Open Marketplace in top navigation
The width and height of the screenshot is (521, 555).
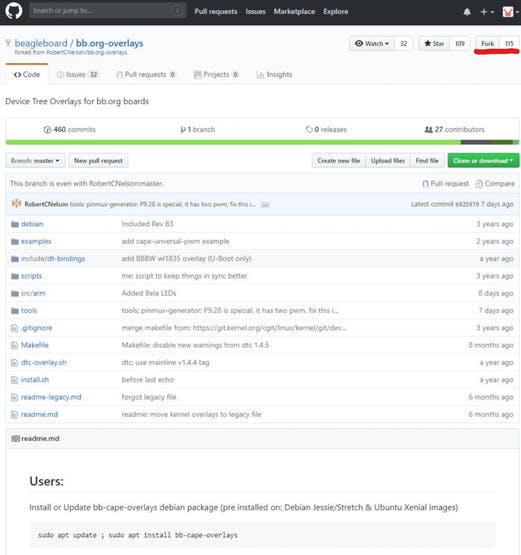pos(294,12)
